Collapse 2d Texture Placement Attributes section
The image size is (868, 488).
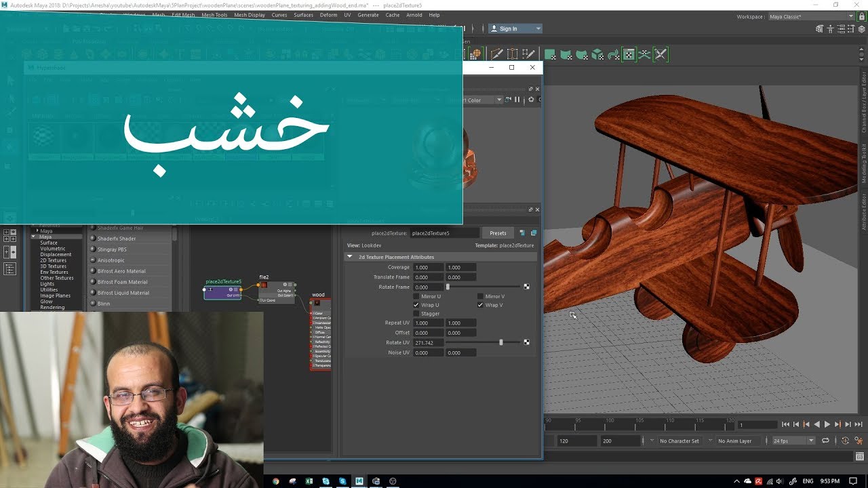[x=350, y=257]
